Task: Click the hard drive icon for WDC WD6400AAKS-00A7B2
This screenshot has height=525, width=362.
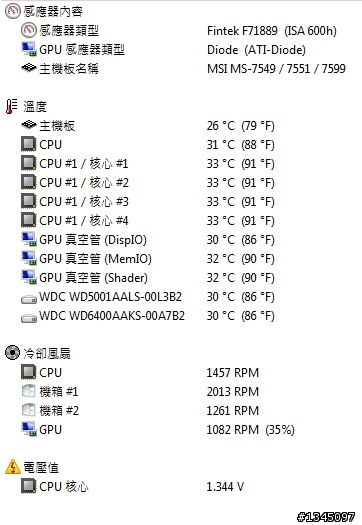Action: (29, 318)
